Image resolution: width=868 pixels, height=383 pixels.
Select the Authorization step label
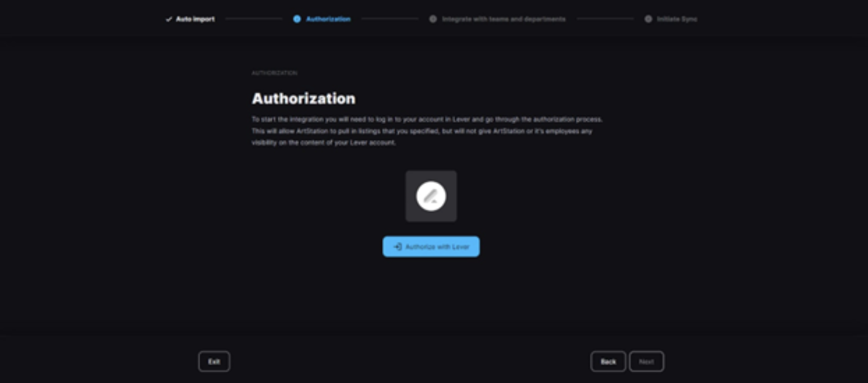(x=328, y=19)
